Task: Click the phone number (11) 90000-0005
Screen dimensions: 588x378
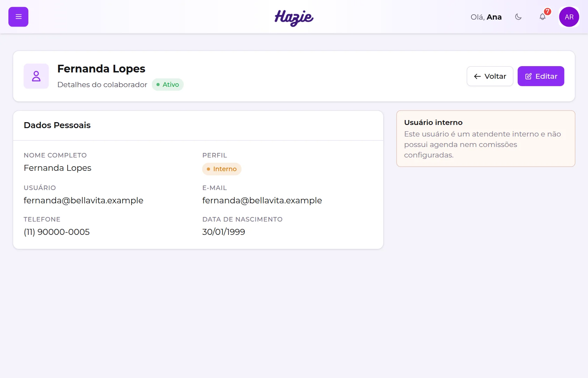Action: click(x=57, y=232)
